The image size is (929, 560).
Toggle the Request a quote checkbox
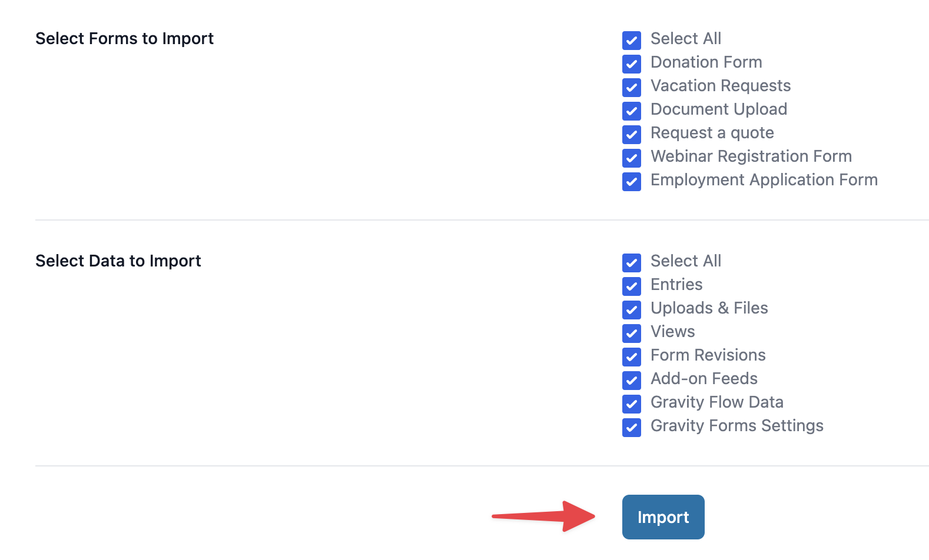point(632,135)
